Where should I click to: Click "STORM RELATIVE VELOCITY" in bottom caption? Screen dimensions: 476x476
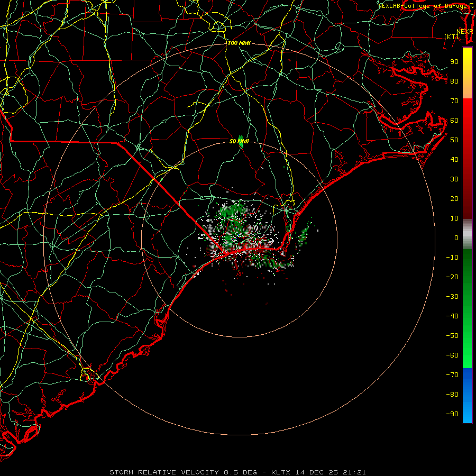(x=164, y=472)
